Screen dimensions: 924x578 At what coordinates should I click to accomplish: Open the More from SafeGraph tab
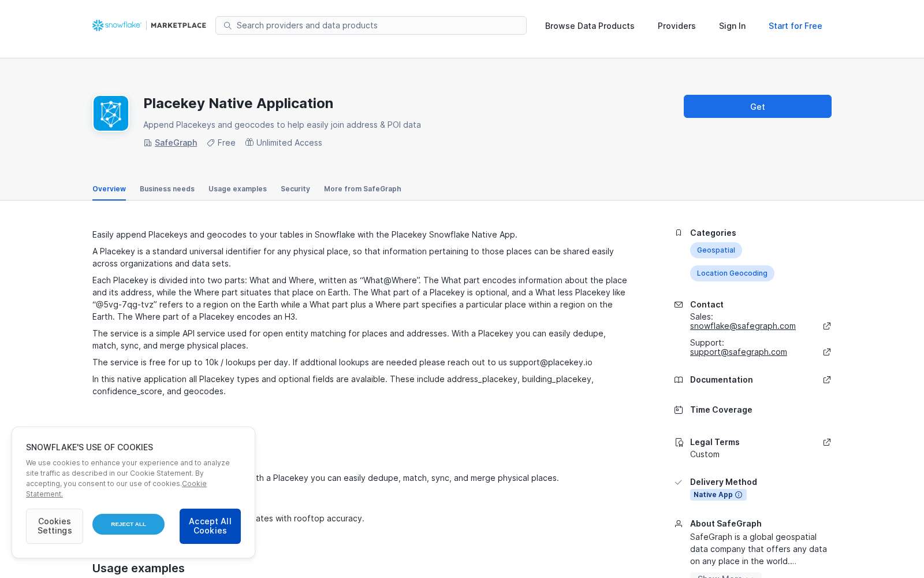363,189
